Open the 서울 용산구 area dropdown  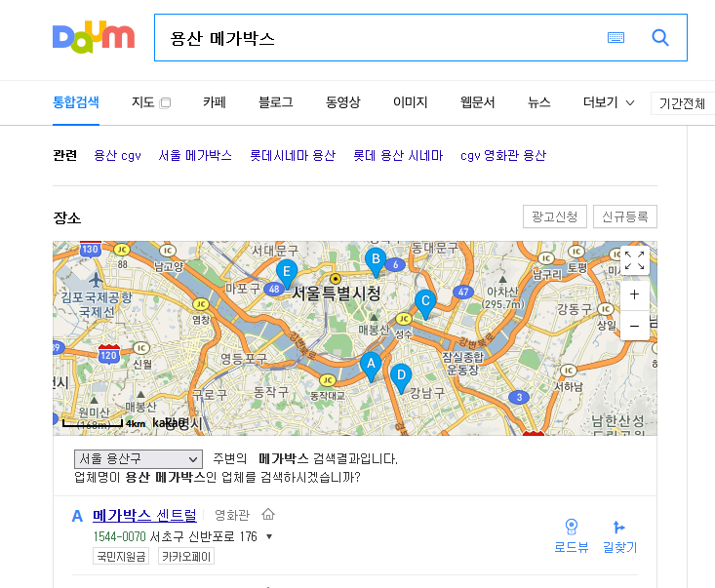tap(139, 458)
